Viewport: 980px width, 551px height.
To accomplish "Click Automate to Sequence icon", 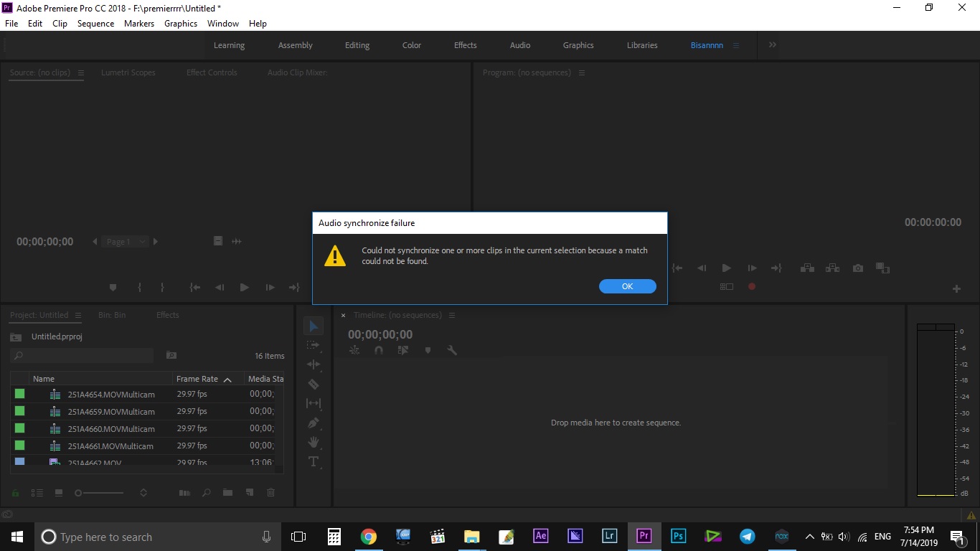I will (x=184, y=493).
